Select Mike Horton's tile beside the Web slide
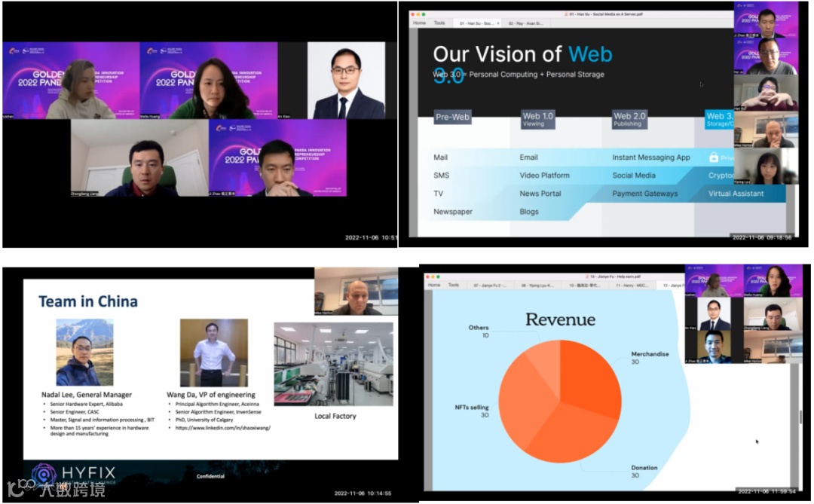 (766, 130)
